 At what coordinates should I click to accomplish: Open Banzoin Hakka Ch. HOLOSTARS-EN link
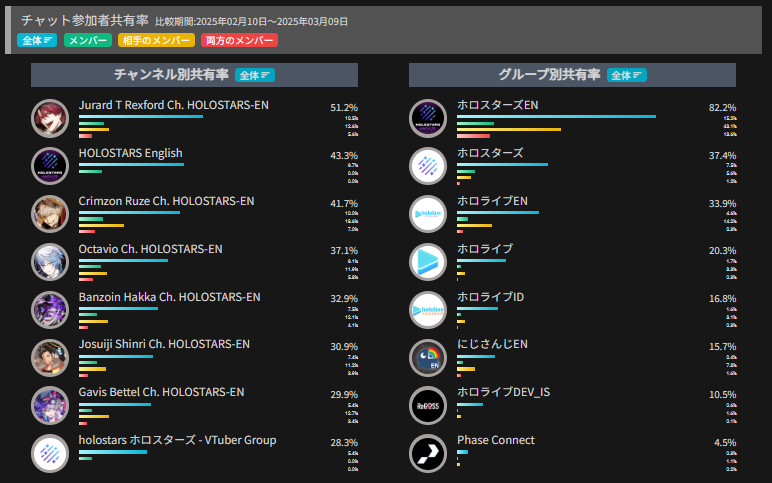(169, 297)
